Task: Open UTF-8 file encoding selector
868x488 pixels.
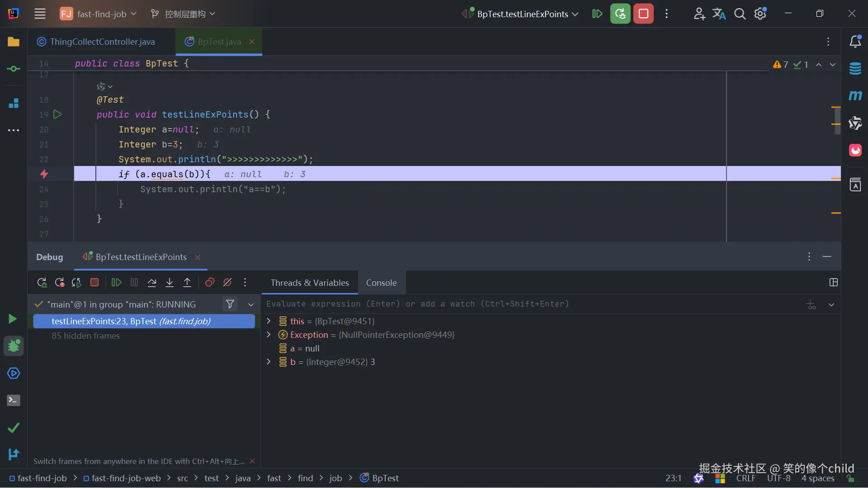Action: (x=779, y=479)
